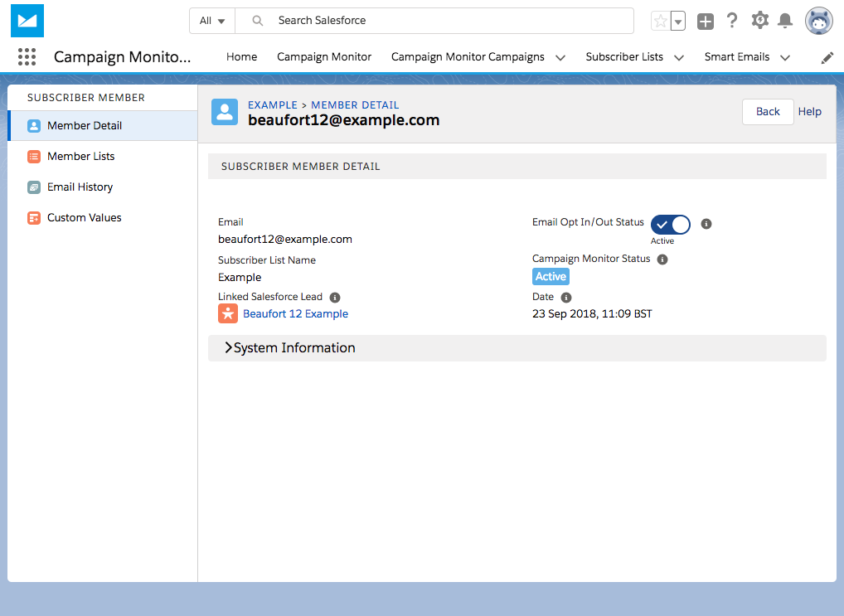Select Email History in sidebar

[104, 187]
